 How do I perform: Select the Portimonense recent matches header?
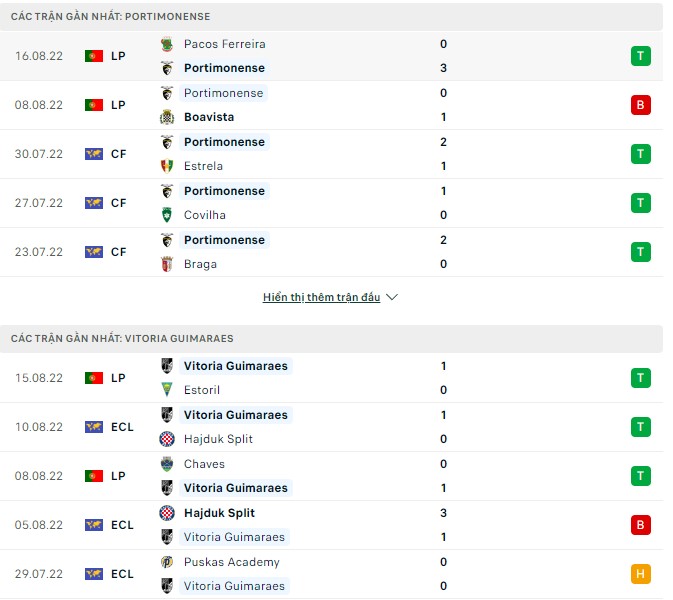[111, 17]
